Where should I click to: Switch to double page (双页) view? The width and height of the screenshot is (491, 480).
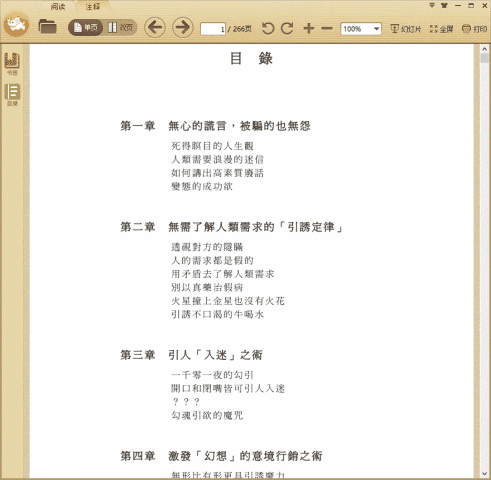click(x=120, y=28)
